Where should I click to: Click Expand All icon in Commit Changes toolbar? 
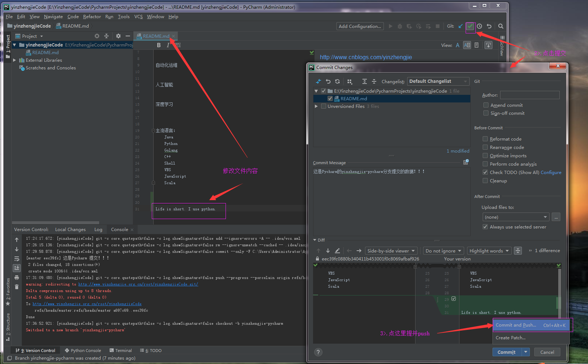point(365,81)
